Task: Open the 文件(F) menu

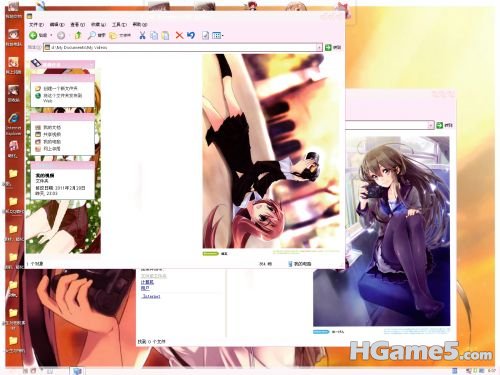Action: (36, 24)
